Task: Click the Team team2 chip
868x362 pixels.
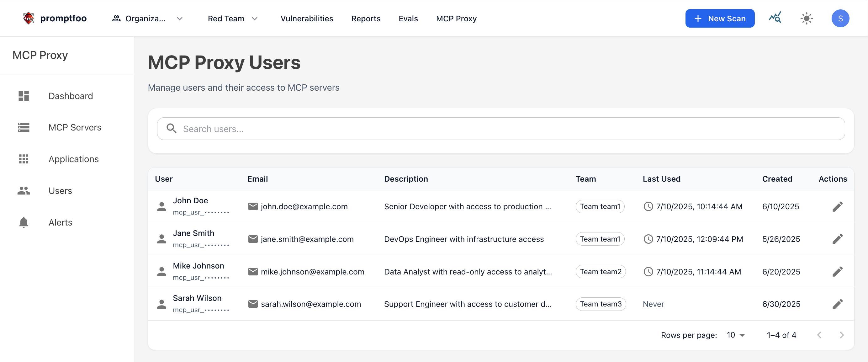Action: (x=600, y=271)
